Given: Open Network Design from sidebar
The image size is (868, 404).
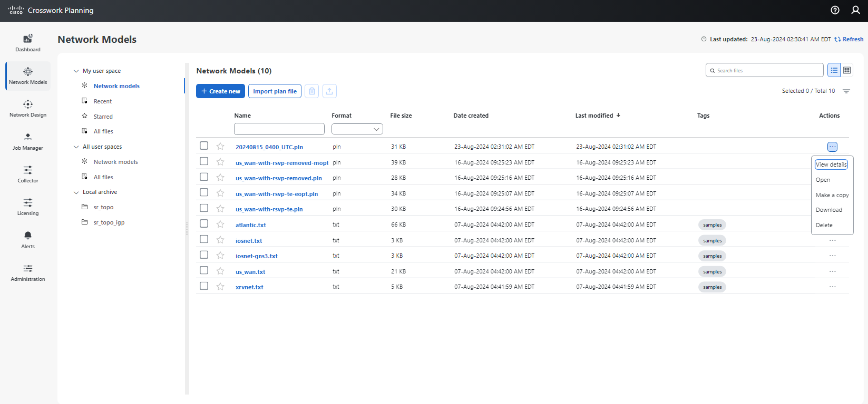Looking at the screenshot, I should click(28, 109).
